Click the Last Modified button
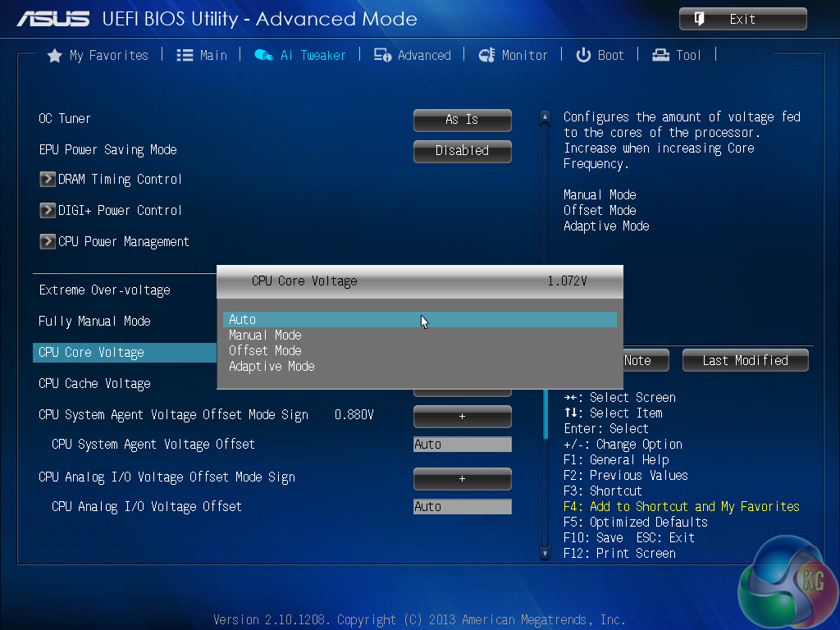 (x=745, y=361)
